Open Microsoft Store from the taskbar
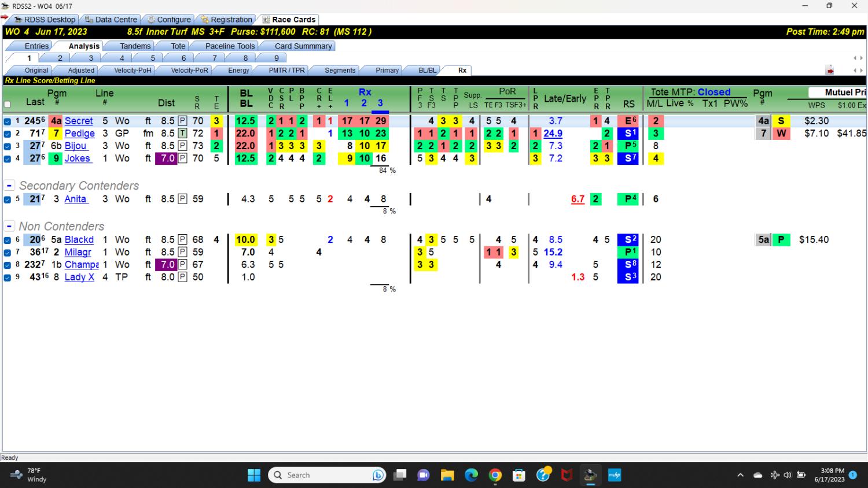 coord(519,475)
